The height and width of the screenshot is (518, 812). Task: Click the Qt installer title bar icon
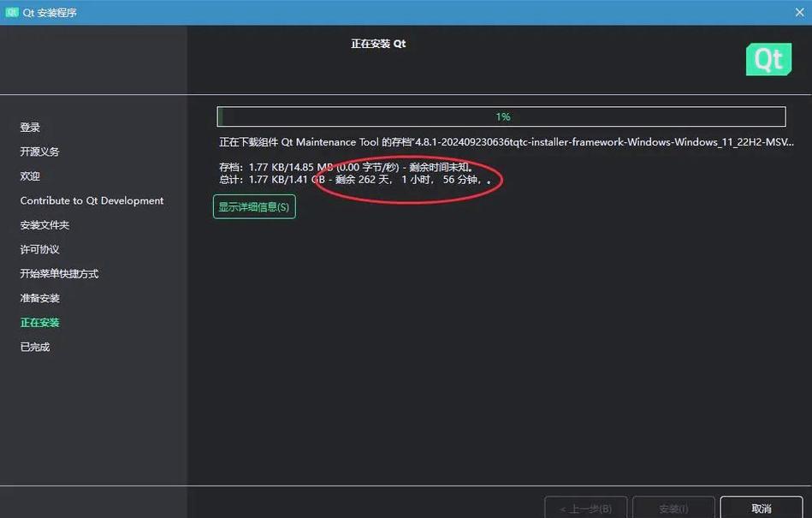11,13
